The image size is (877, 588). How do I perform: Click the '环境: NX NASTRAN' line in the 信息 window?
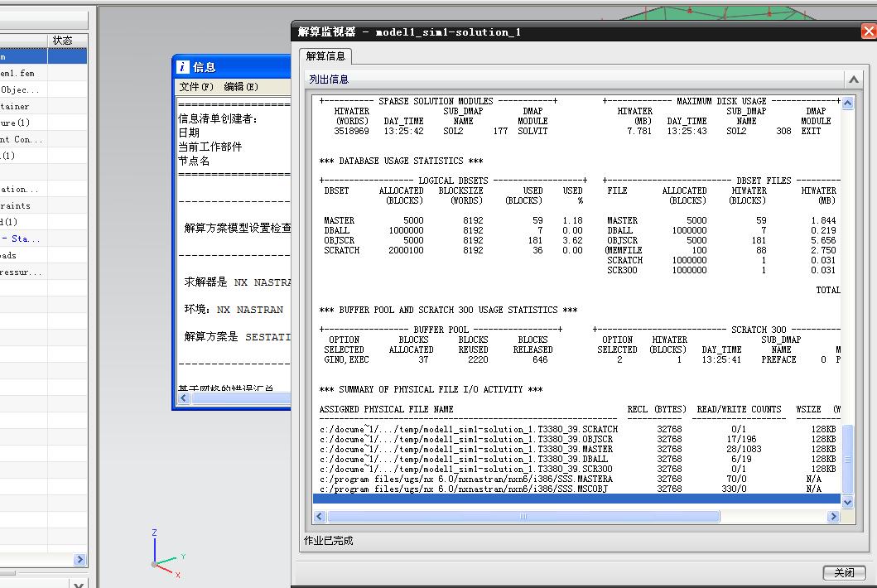234,310
